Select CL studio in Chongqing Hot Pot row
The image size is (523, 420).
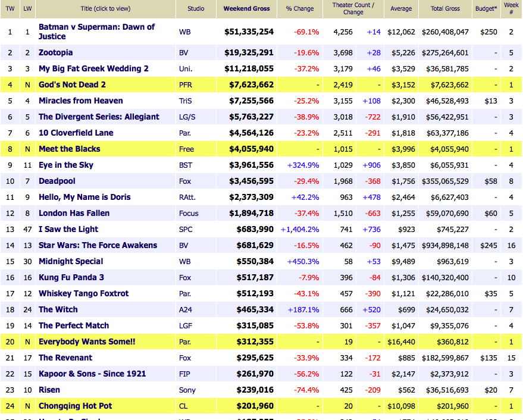coord(183,406)
